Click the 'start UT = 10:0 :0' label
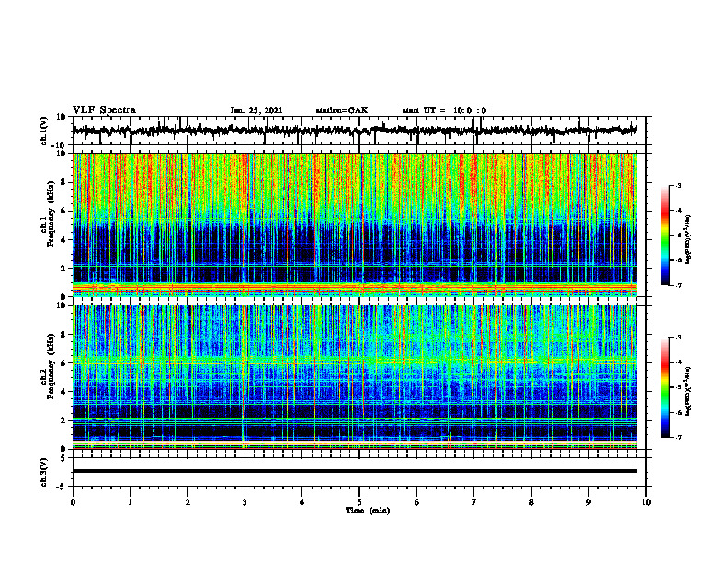 pos(444,110)
